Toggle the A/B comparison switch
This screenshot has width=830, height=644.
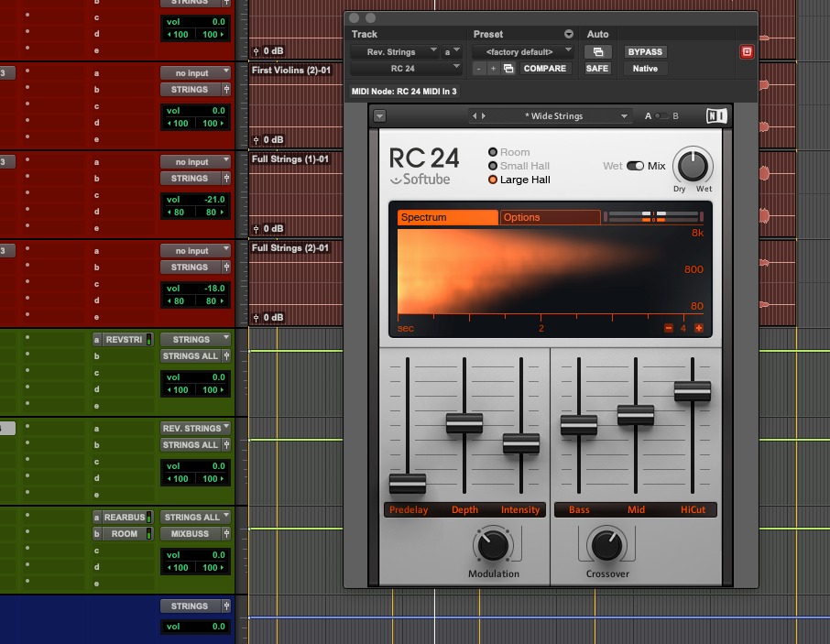(661, 116)
